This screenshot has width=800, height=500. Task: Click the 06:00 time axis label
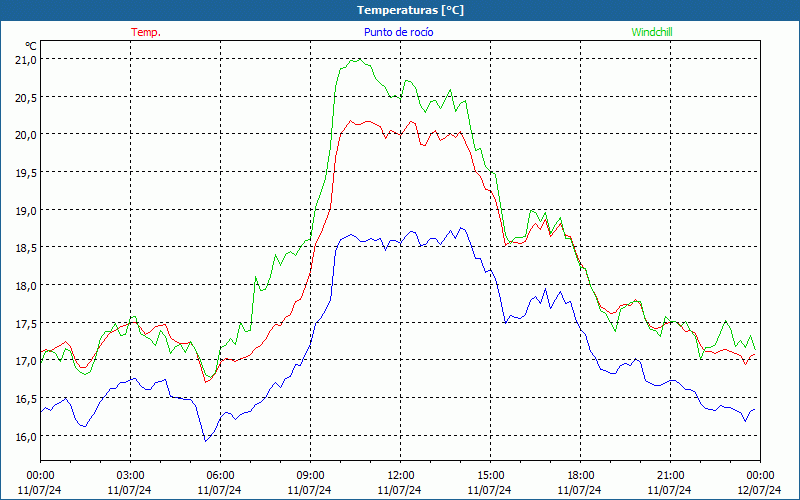[x=220, y=476]
